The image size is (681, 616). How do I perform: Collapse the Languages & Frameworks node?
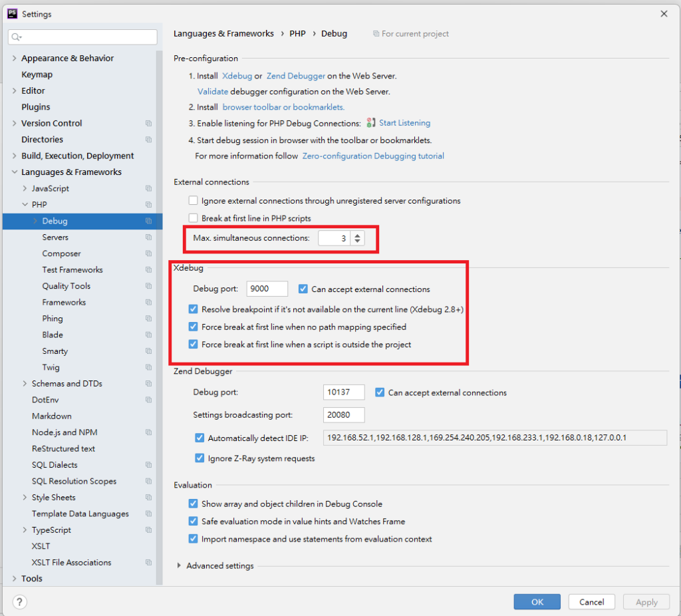pos(15,172)
